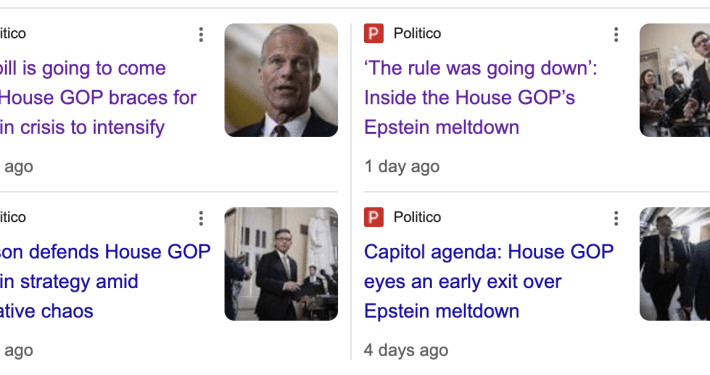This screenshot has height=375, width=710.
Task: Open the thumbnail of gray-haired man in suit
Action: click(x=281, y=80)
